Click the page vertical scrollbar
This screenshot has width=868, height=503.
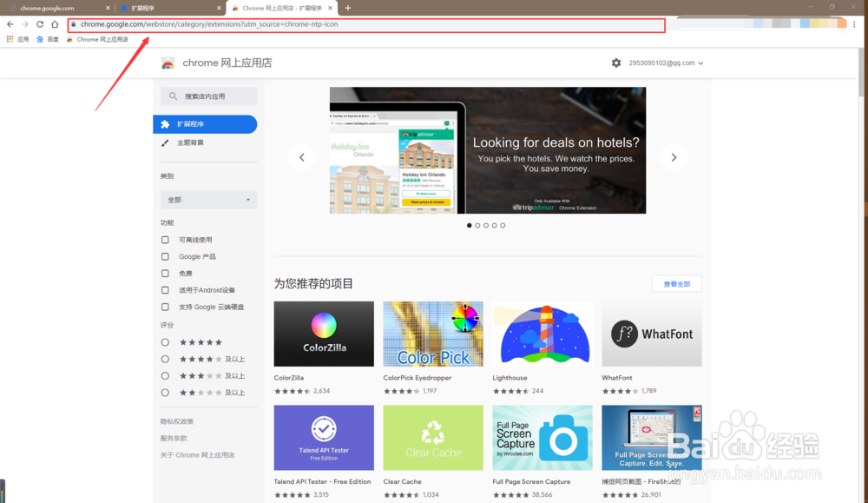[x=861, y=72]
